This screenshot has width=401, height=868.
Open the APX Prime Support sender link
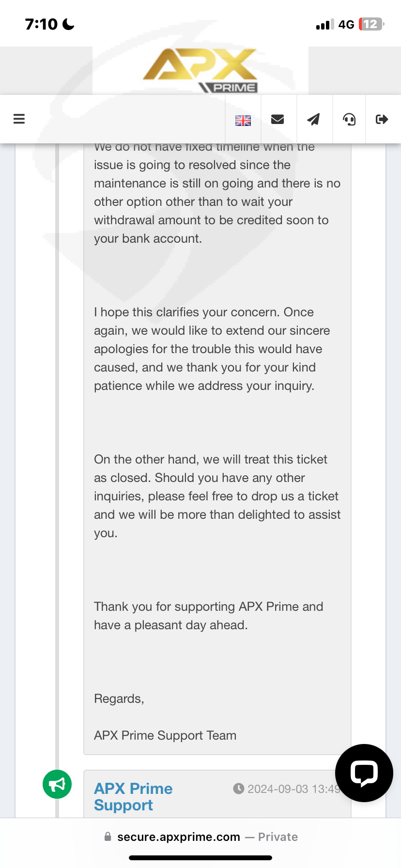click(133, 796)
